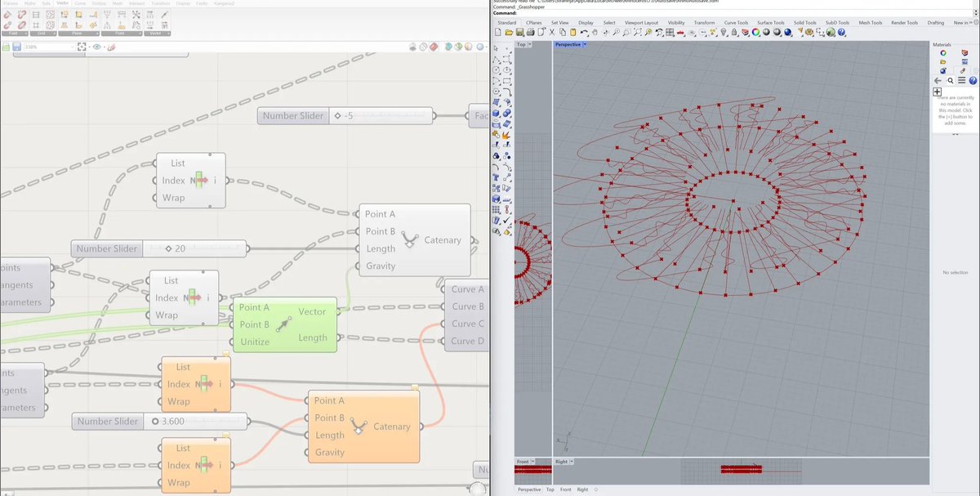This screenshot has height=496, width=980.
Task: Click the search magnifier in Materials panel
Action: pyautogui.click(x=951, y=80)
